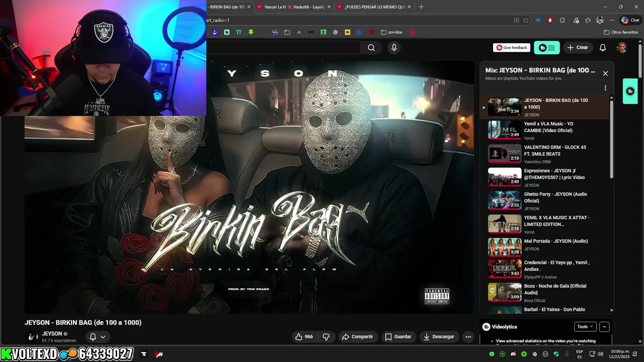Open browser settings and more ellipsis
This screenshot has width=644, height=362.
point(612,20)
